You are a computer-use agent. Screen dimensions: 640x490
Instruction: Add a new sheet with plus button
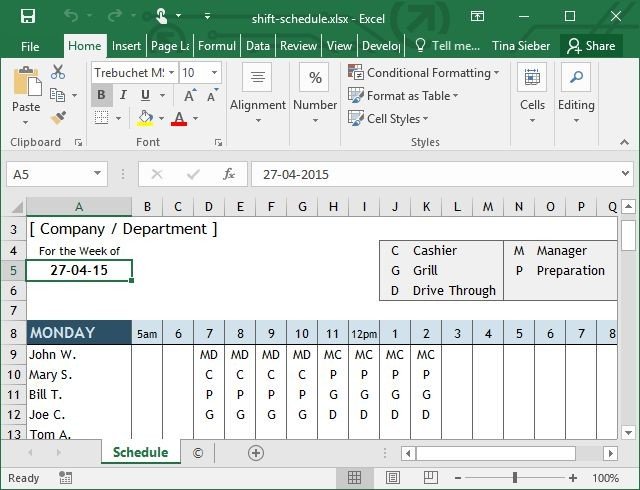point(256,453)
